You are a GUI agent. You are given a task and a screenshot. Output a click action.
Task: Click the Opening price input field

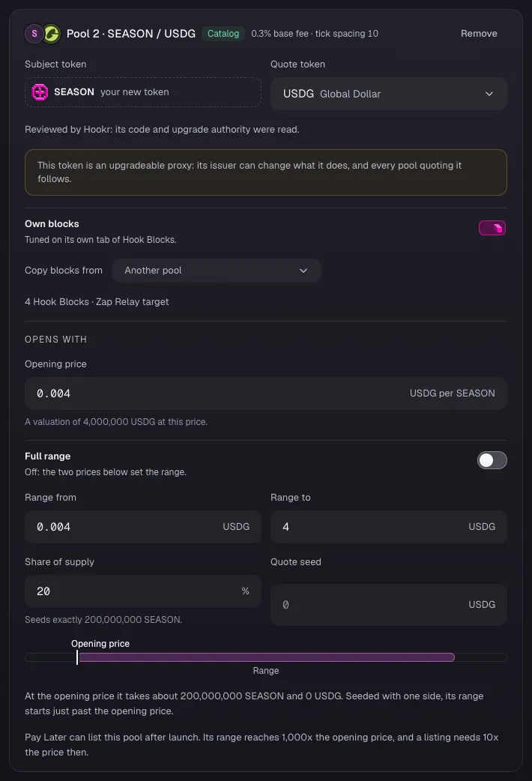click(266, 393)
